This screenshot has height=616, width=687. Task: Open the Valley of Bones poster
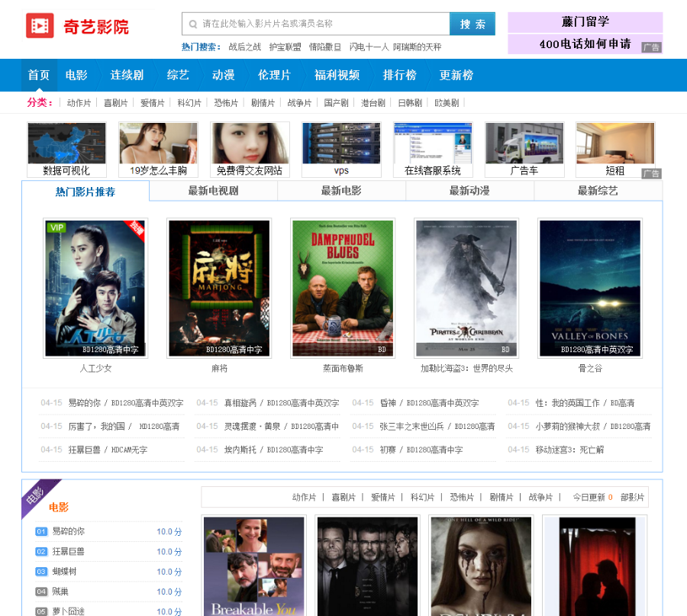click(590, 289)
